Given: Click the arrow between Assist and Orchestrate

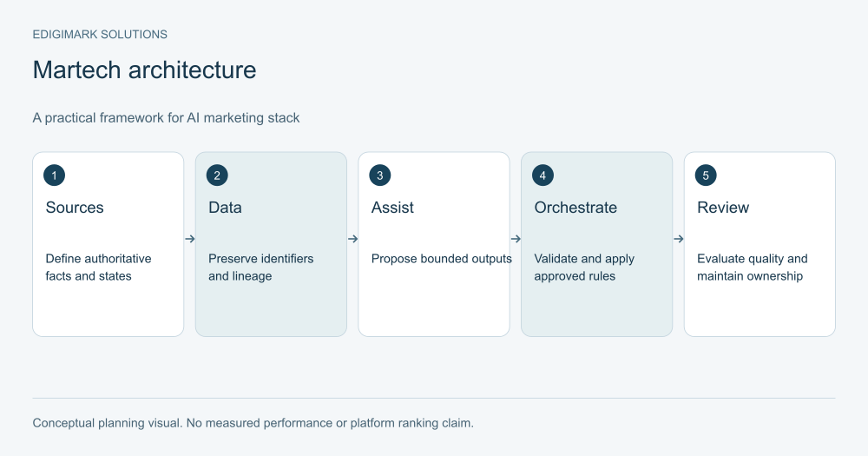Looking at the screenshot, I should [x=516, y=239].
